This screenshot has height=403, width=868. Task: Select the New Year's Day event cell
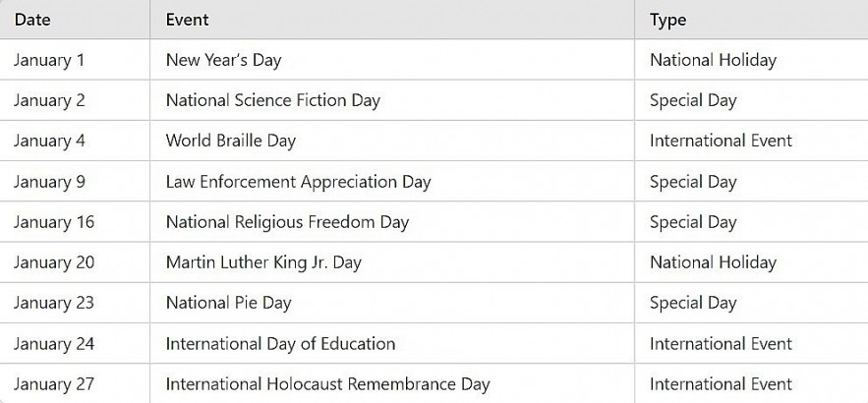tap(223, 60)
